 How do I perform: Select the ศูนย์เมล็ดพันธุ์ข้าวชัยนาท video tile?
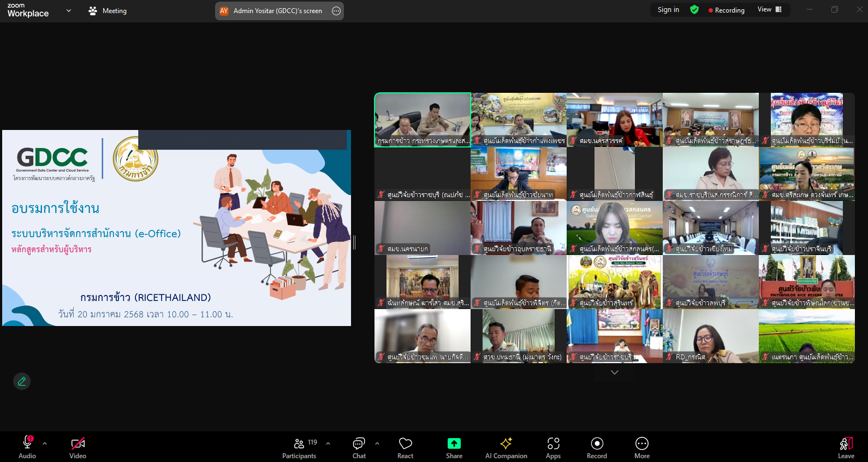(518, 174)
